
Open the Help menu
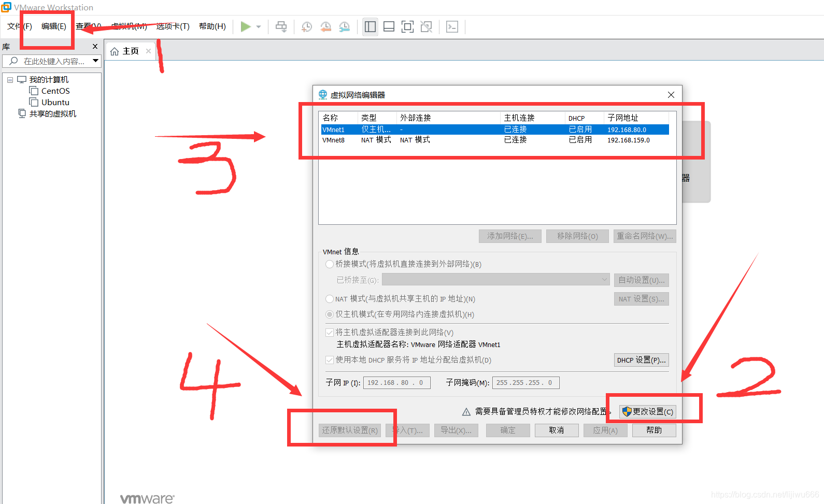(x=212, y=26)
